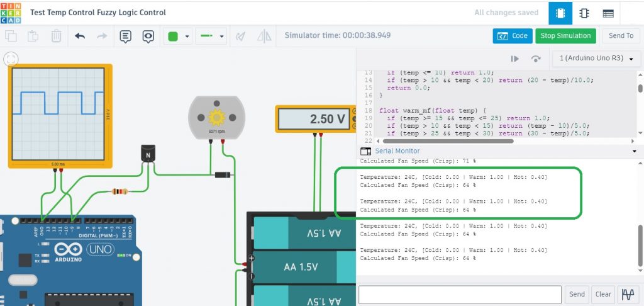Send the serial input
Image resolution: width=644 pixels, height=306 pixels.
(x=577, y=295)
